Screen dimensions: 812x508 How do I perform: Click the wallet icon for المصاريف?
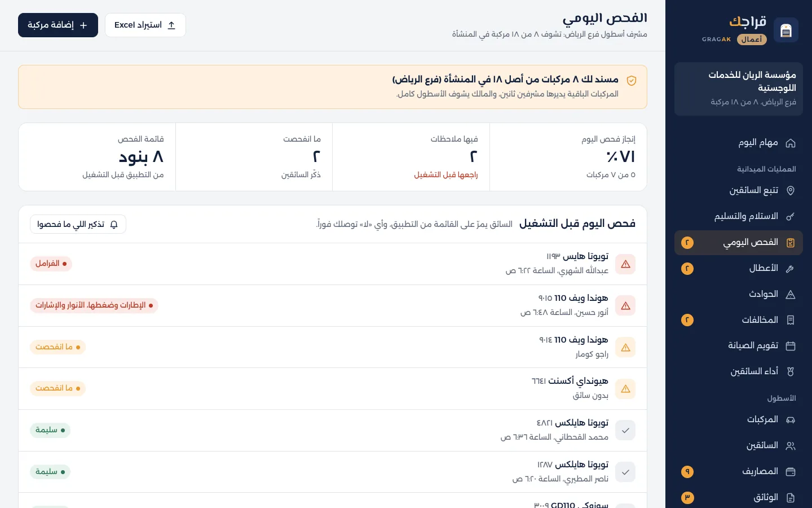click(x=791, y=472)
